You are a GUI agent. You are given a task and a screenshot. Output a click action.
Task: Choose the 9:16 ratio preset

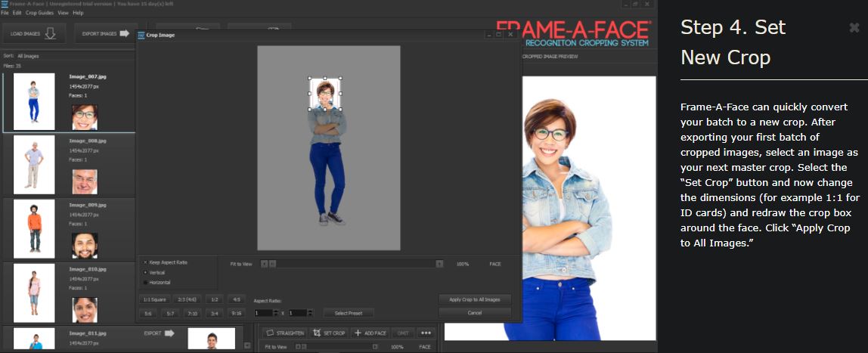pyautogui.click(x=237, y=313)
